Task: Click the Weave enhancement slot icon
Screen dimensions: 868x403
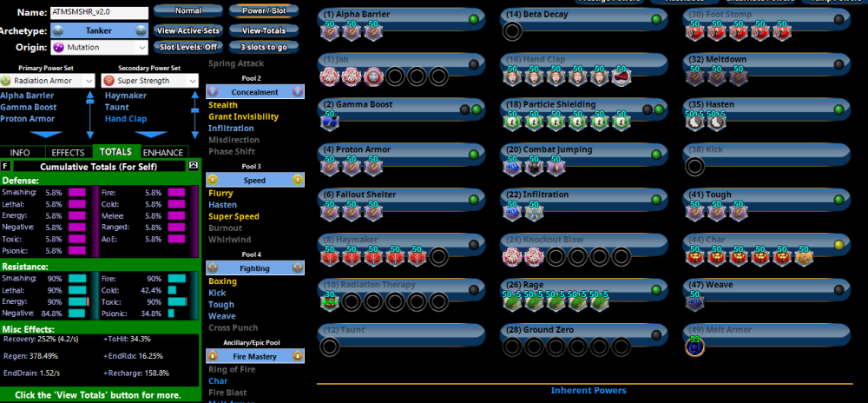Action: [x=694, y=302]
